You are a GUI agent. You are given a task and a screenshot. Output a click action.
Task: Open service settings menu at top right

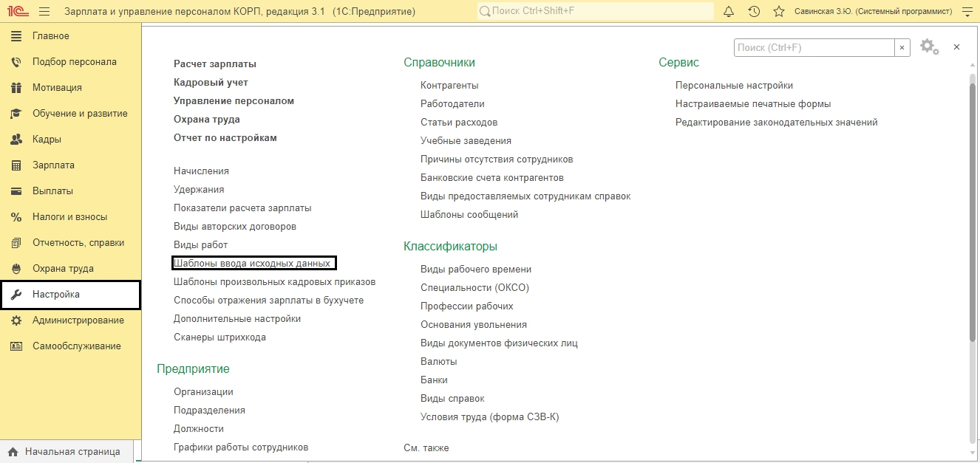click(967, 12)
